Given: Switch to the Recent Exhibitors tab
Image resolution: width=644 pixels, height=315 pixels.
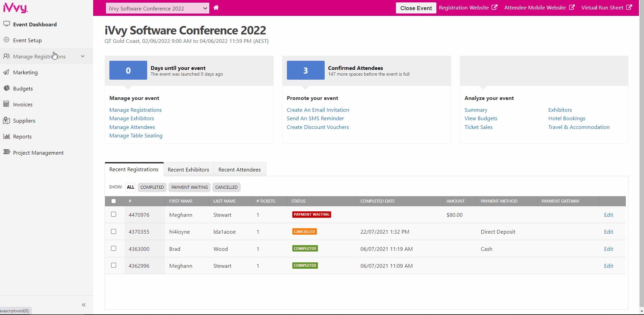Looking at the screenshot, I should (x=188, y=169).
